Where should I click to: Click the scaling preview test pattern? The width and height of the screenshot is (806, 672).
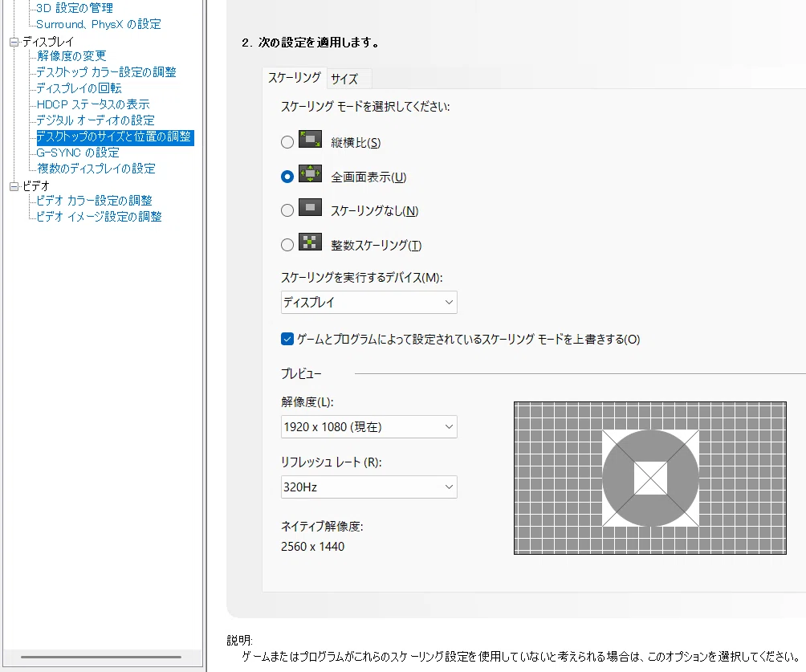point(649,479)
